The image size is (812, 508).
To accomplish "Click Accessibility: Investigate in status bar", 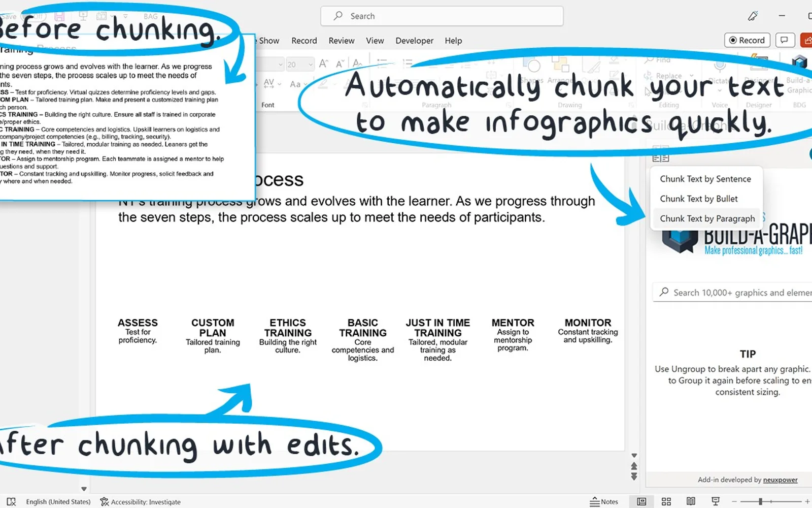I will click(140, 501).
